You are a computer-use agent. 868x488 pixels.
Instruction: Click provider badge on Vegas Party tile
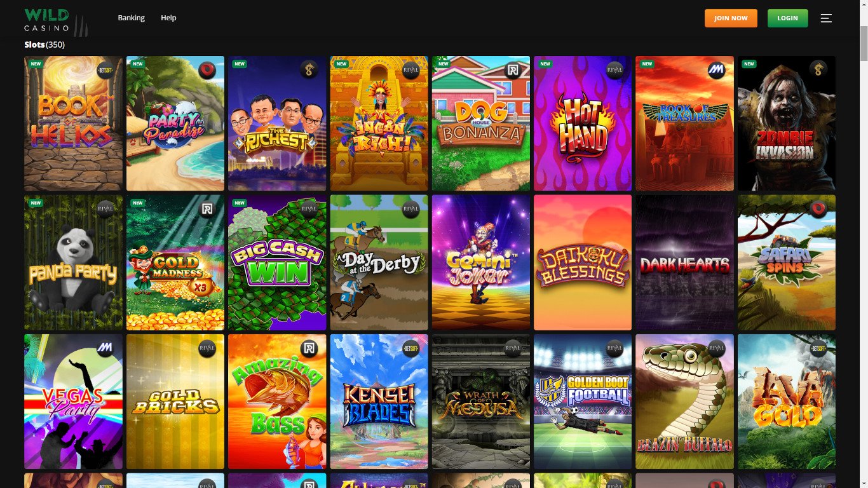[x=105, y=349]
